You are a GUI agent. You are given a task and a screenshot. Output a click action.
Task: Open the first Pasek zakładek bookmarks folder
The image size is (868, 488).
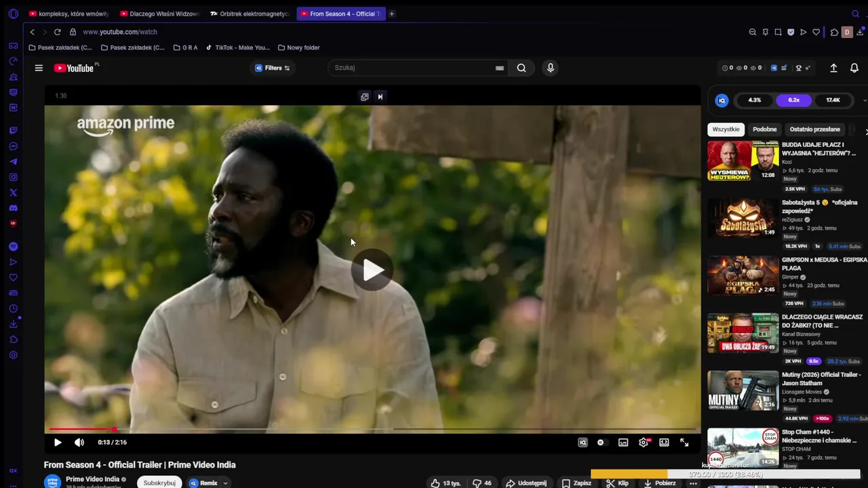click(60, 47)
